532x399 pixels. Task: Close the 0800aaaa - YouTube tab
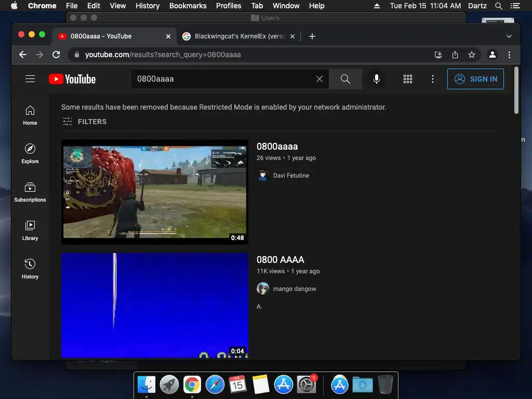[168, 36]
